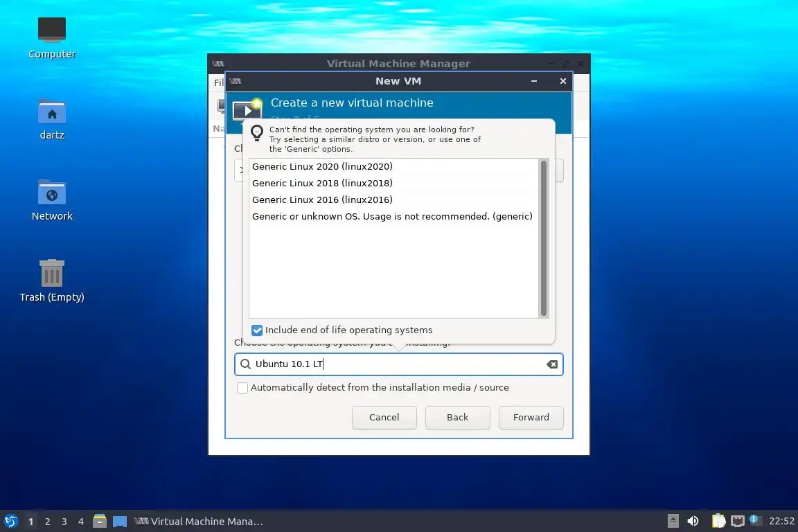798x532 pixels.
Task: Clear the OS search field text
Action: click(x=551, y=364)
